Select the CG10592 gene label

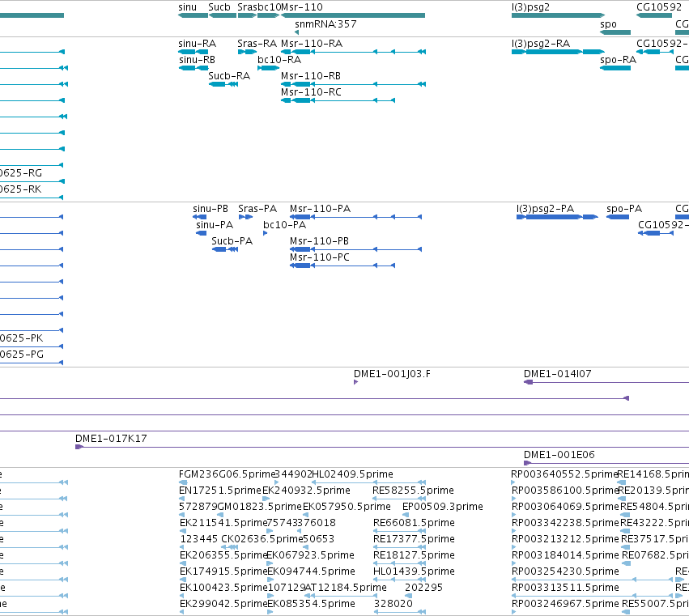(x=659, y=7)
